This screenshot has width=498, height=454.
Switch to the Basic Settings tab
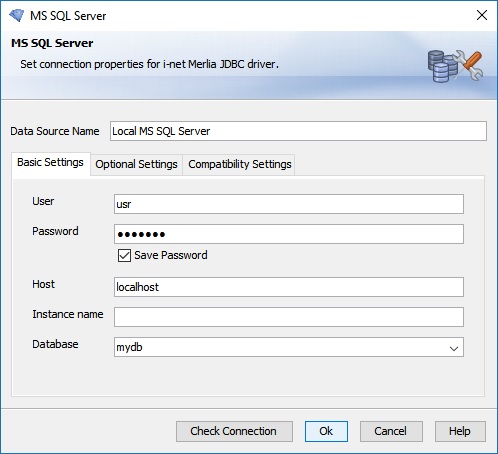pyautogui.click(x=50, y=163)
